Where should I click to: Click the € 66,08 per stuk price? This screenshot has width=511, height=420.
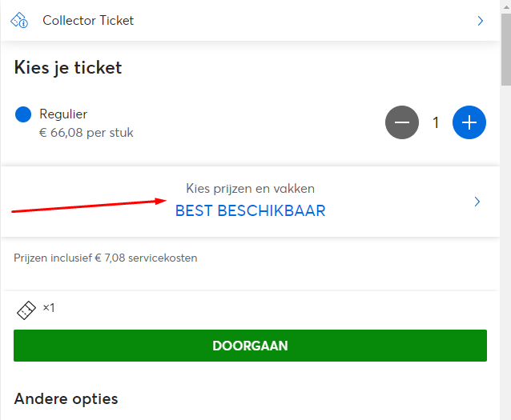point(86,133)
